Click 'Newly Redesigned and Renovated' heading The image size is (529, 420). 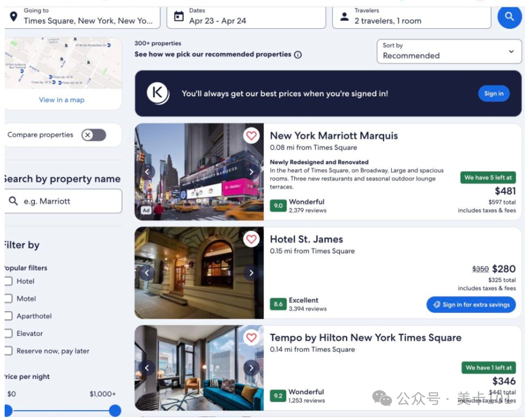pyautogui.click(x=319, y=162)
